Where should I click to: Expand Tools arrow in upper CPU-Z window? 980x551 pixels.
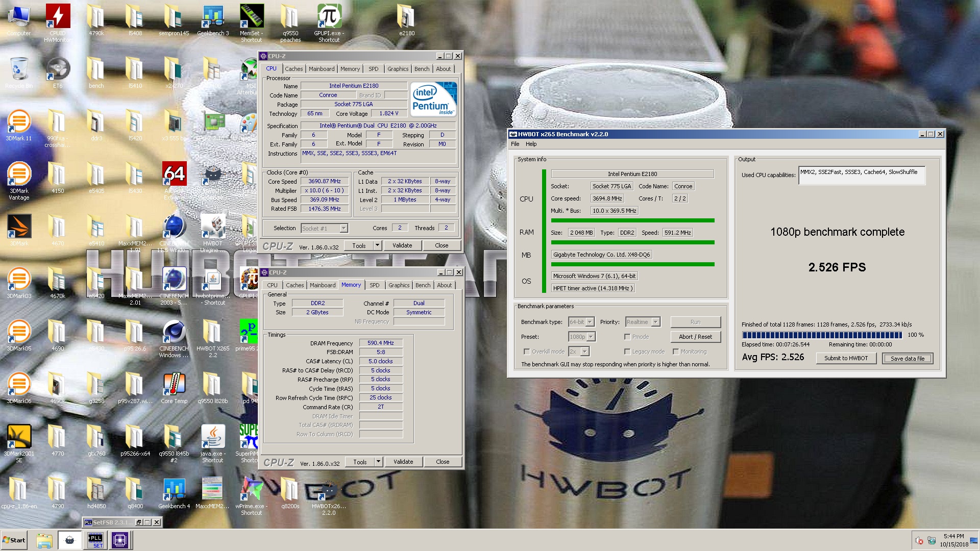click(x=378, y=245)
